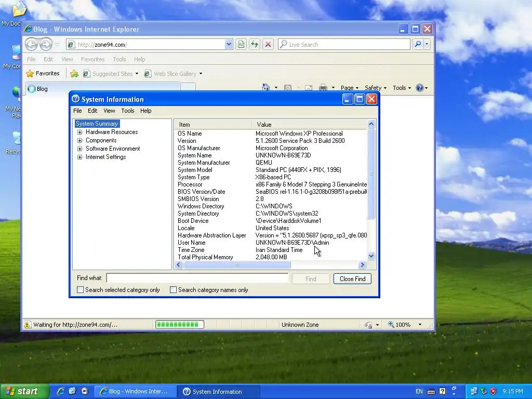Click the Home icon in IE command bar
Image resolution: width=532 pixels, height=399 pixels.
point(266,87)
